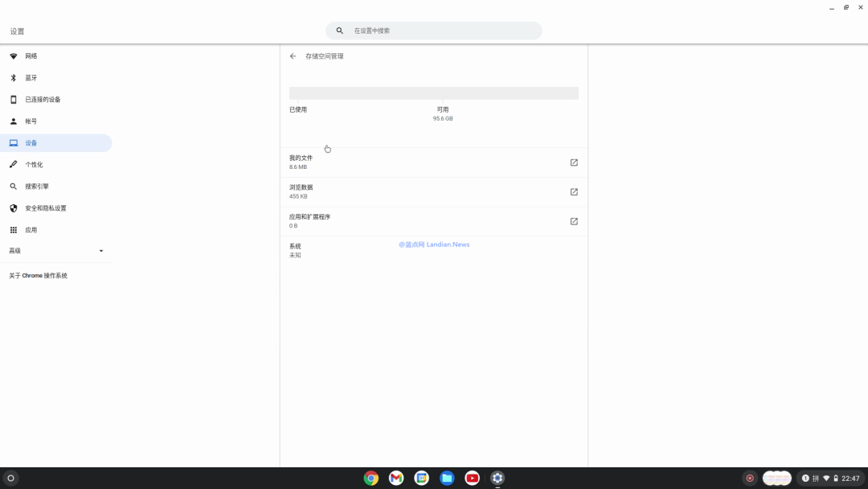Click the 设置 title at top left
This screenshot has width=868, height=489.
point(17,31)
